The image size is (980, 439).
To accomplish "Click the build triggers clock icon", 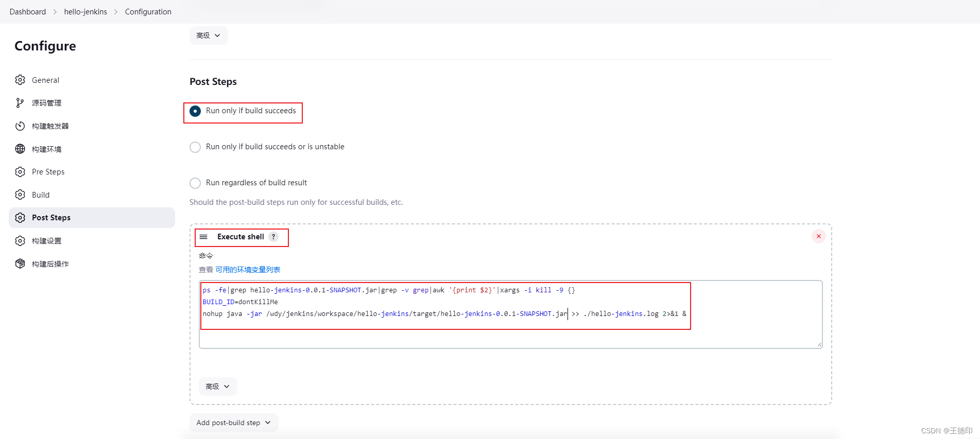I will tap(20, 126).
